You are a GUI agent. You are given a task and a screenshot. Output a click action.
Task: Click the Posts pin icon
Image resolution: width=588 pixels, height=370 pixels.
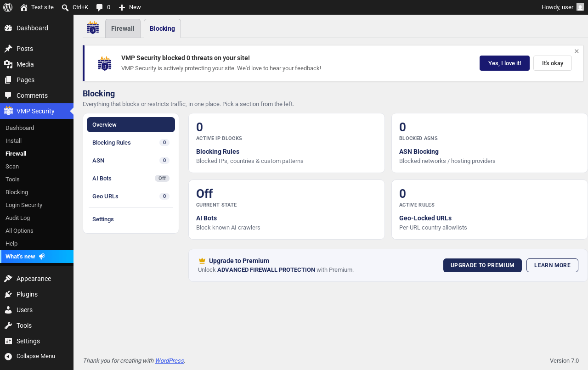tap(8, 49)
